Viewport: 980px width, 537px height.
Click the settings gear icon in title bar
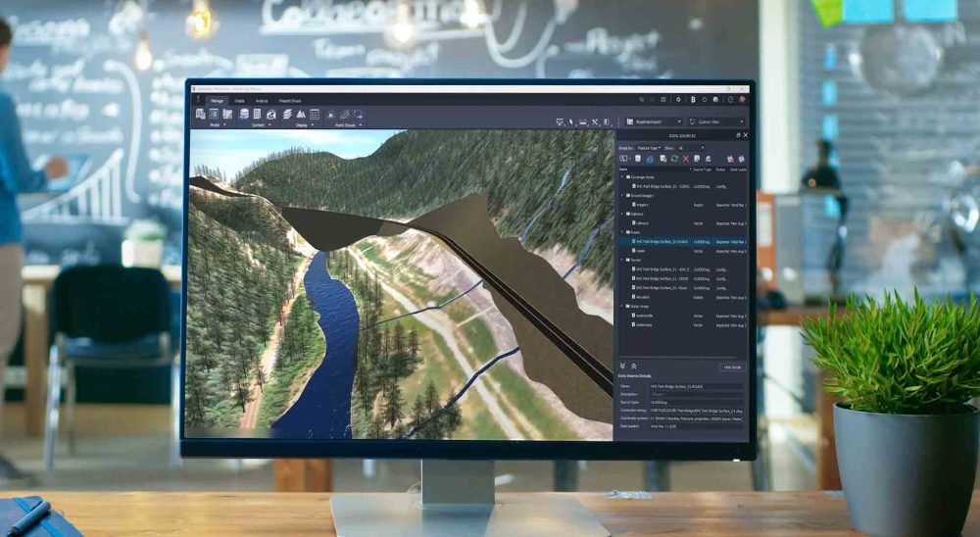click(x=678, y=100)
